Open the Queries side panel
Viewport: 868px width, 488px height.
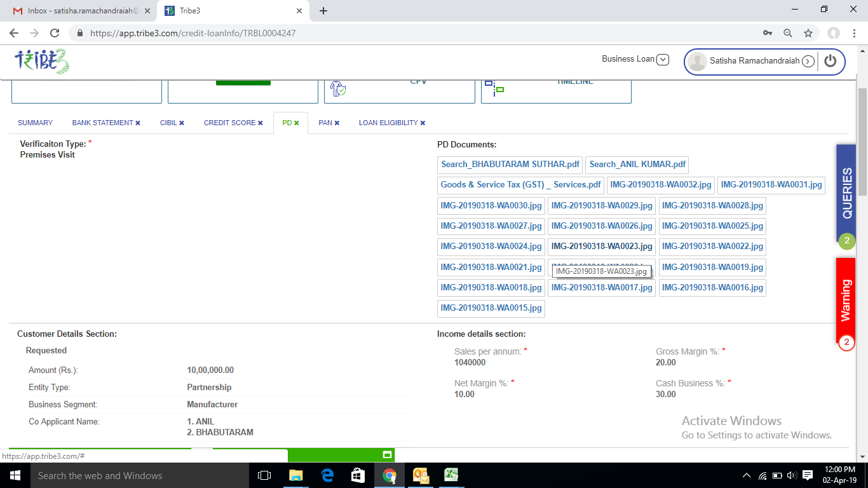846,193
